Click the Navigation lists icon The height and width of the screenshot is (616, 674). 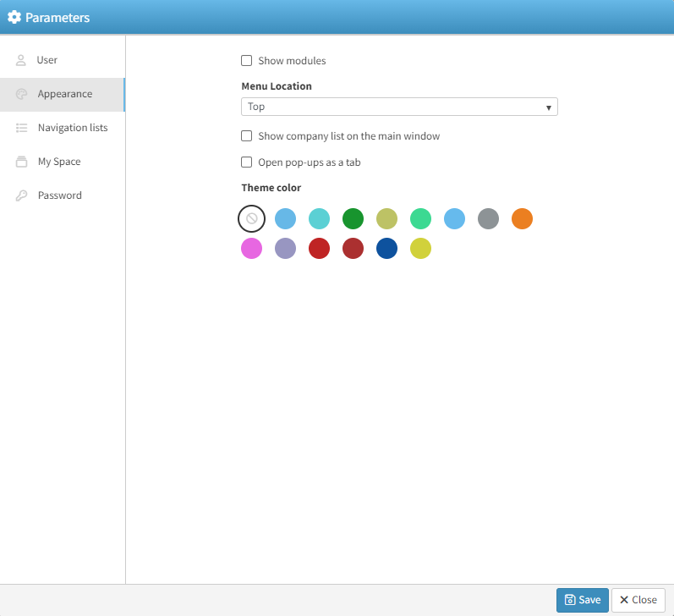click(21, 128)
